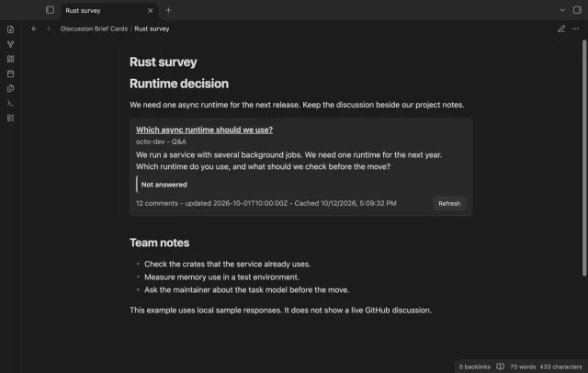Open the daily note calendar icon
This screenshot has height=373, width=588.
point(10,73)
